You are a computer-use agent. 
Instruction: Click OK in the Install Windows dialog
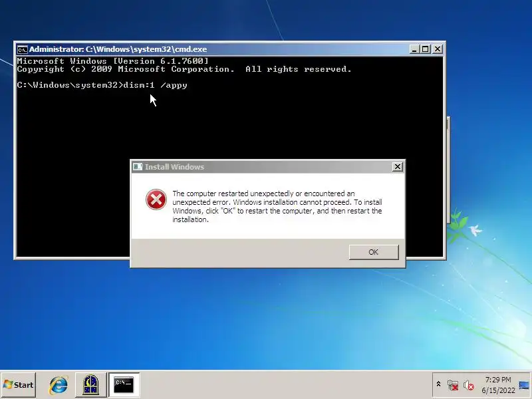pyautogui.click(x=374, y=252)
